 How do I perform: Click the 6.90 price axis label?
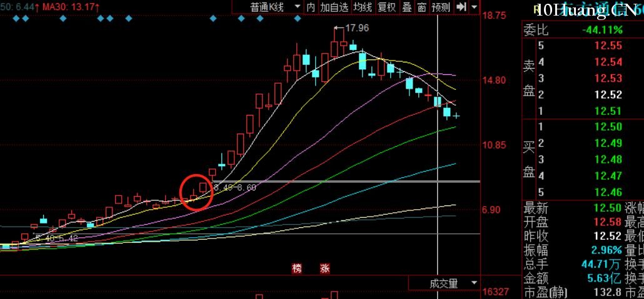click(x=491, y=210)
